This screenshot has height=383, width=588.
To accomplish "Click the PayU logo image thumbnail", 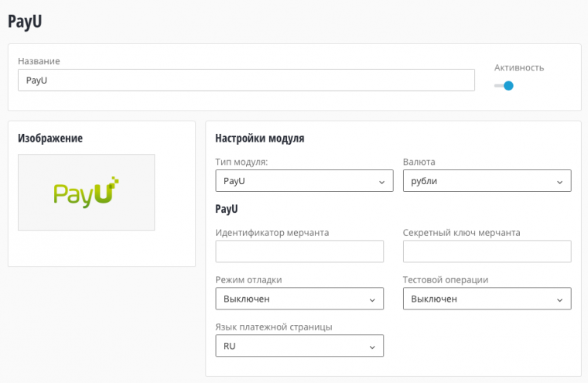I will point(86,192).
